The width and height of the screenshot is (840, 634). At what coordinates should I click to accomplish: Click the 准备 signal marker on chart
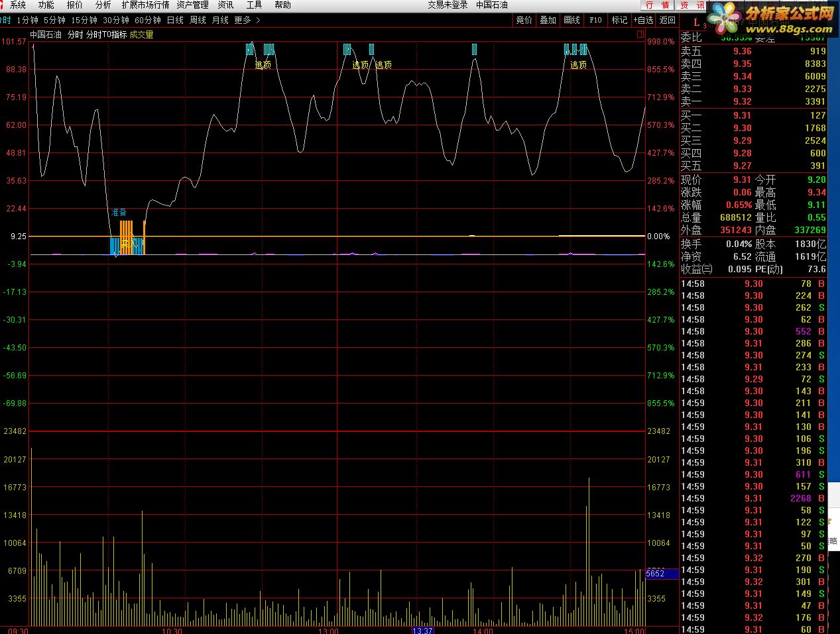(119, 212)
